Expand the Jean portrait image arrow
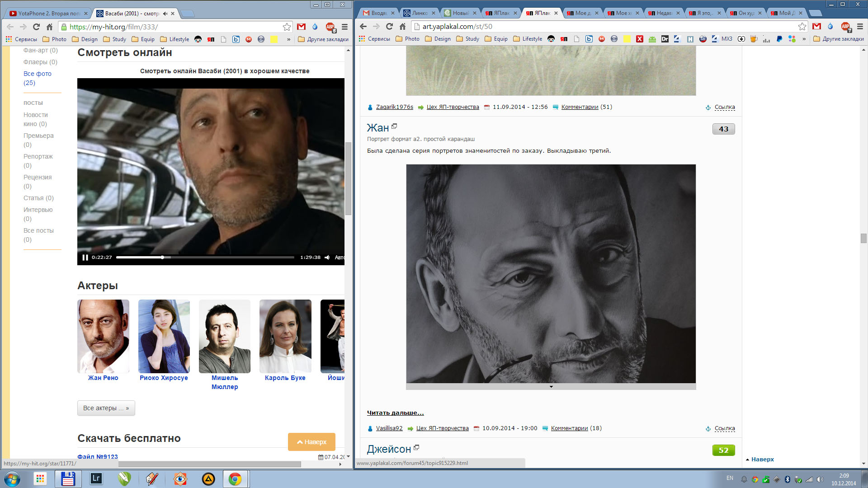868x488 pixels. click(x=551, y=387)
